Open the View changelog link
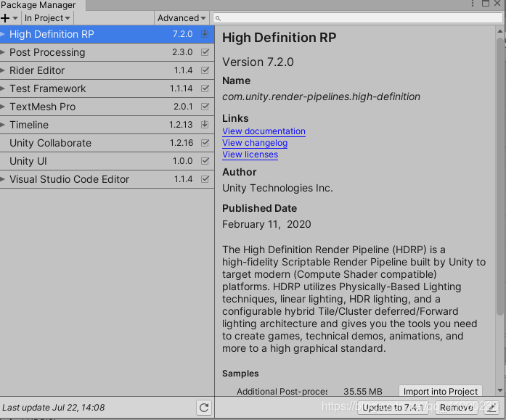Screen dimensions: 506x420 [255, 143]
